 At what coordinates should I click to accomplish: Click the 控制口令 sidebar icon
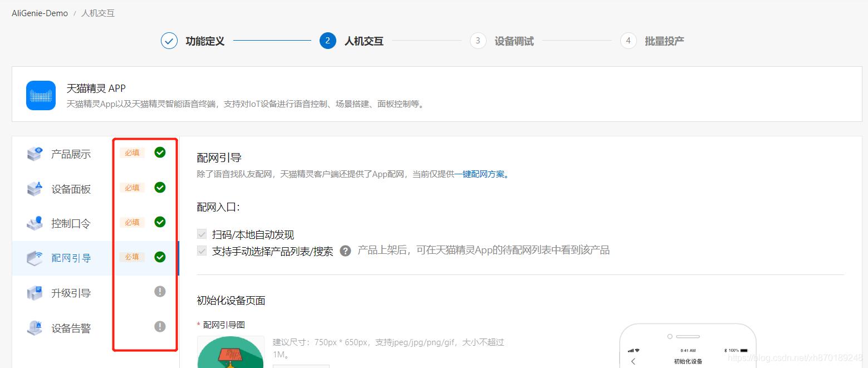[x=35, y=223]
